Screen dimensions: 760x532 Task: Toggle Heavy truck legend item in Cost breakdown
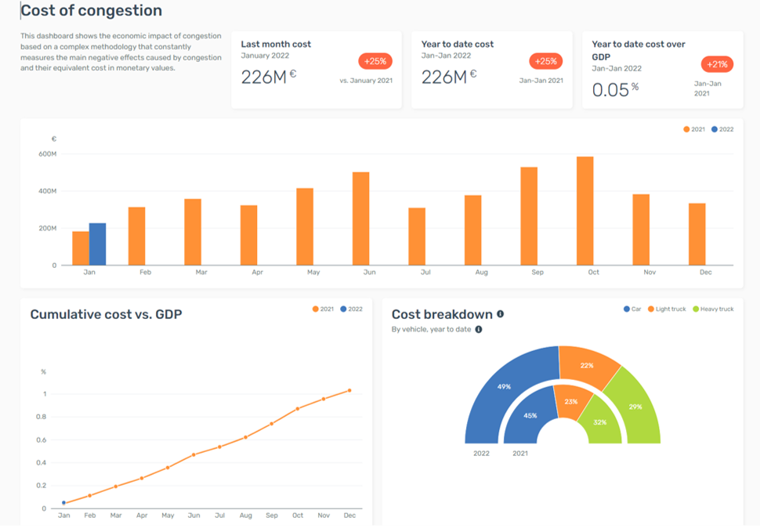coord(712,309)
